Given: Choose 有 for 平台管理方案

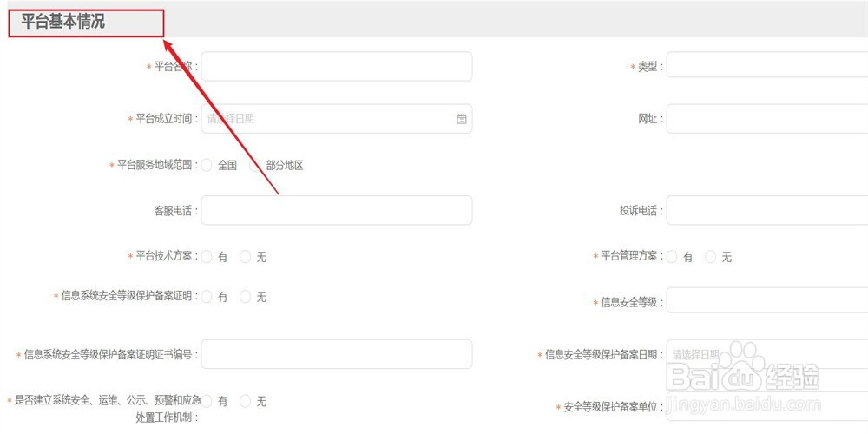Looking at the screenshot, I should 672,256.
